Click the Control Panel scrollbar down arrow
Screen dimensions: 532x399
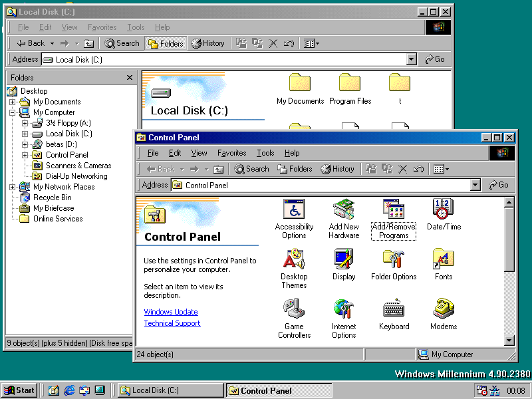point(509,340)
